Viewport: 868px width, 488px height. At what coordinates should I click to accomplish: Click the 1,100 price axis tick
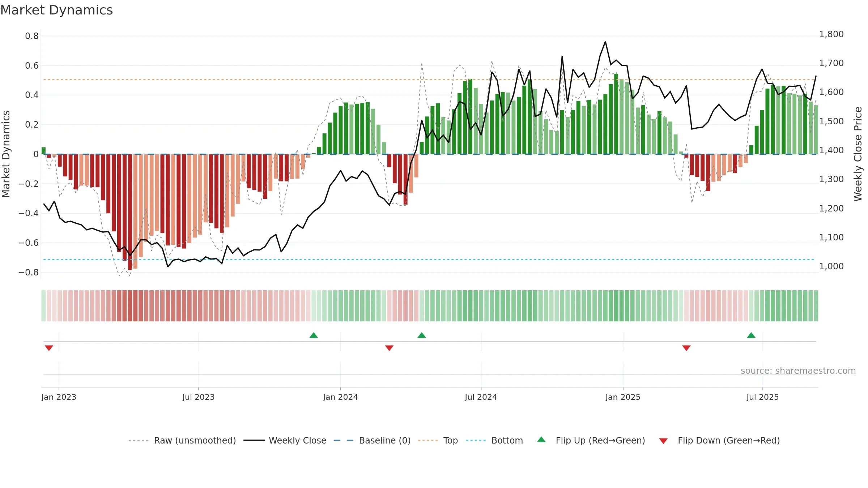pos(831,237)
